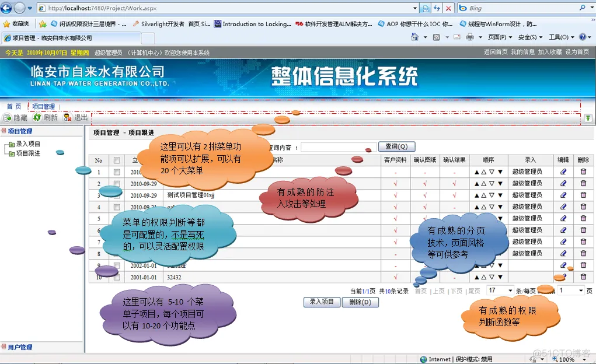596x364 pixels.
Task: Click the 返回首页 link in top bar
Action: tap(495, 52)
